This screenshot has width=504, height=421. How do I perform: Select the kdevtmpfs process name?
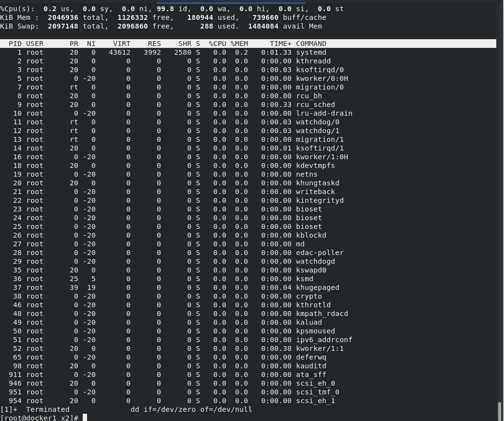tap(315, 165)
